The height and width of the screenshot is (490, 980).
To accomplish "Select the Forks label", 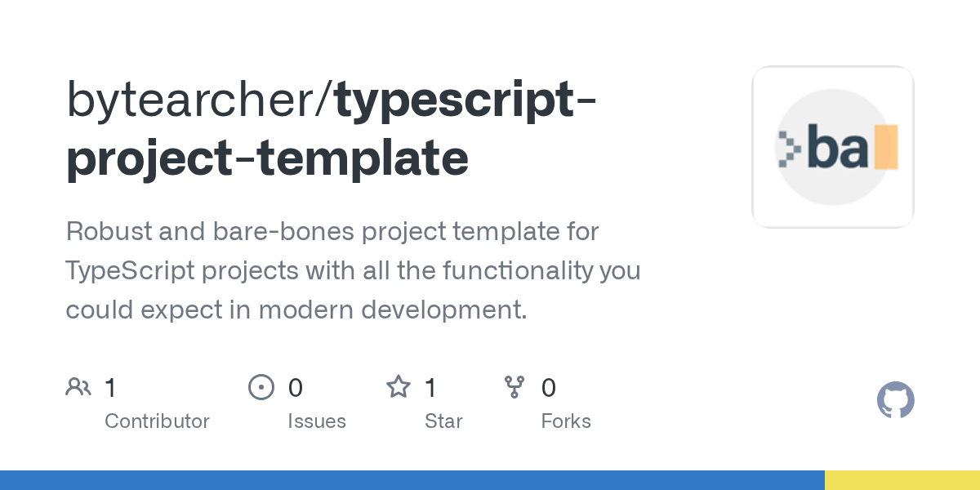I will (566, 421).
